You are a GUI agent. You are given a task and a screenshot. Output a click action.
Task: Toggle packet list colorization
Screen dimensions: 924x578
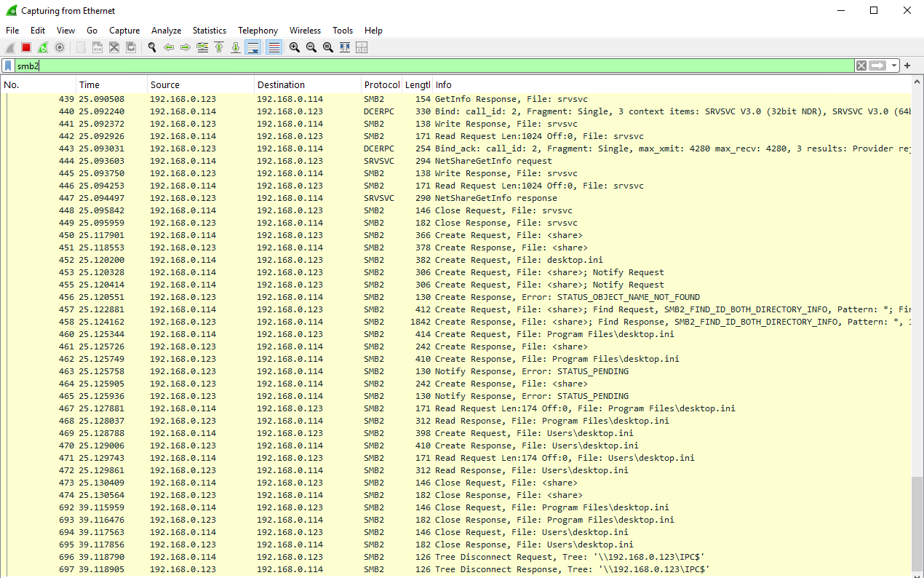(274, 47)
